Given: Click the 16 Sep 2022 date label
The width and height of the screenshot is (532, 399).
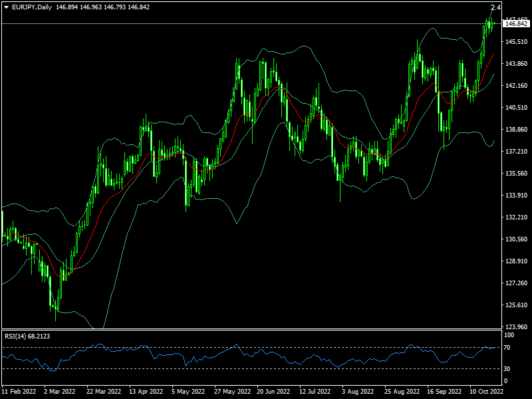Looking at the screenshot, I should 444,392.
